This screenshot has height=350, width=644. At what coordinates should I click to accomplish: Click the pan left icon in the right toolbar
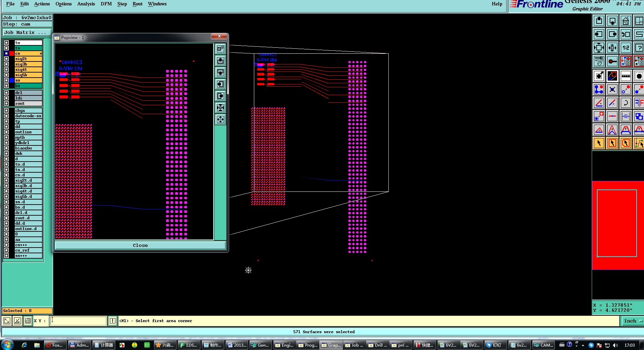pyautogui.click(x=599, y=34)
